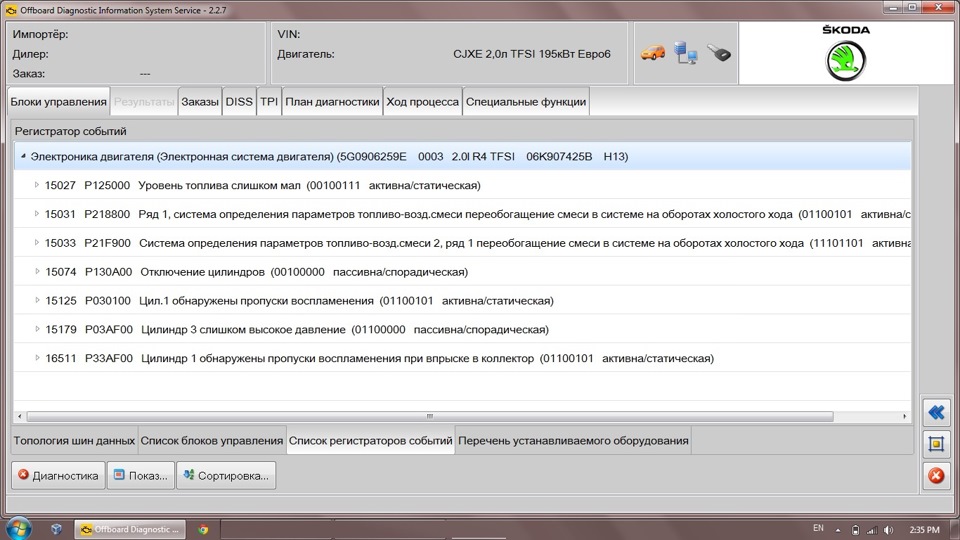
Task: Click the car key ignition icon
Action: 719,53
